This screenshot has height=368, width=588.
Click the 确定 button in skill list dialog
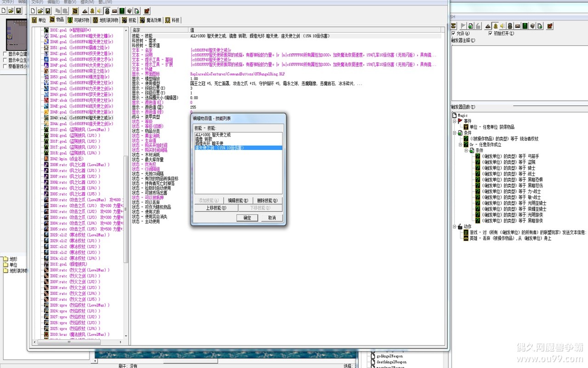(247, 218)
